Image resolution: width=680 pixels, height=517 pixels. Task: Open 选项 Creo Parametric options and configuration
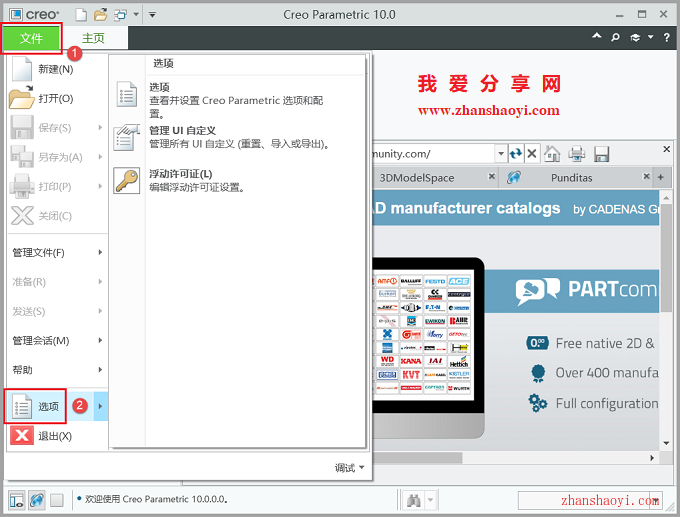[236, 100]
